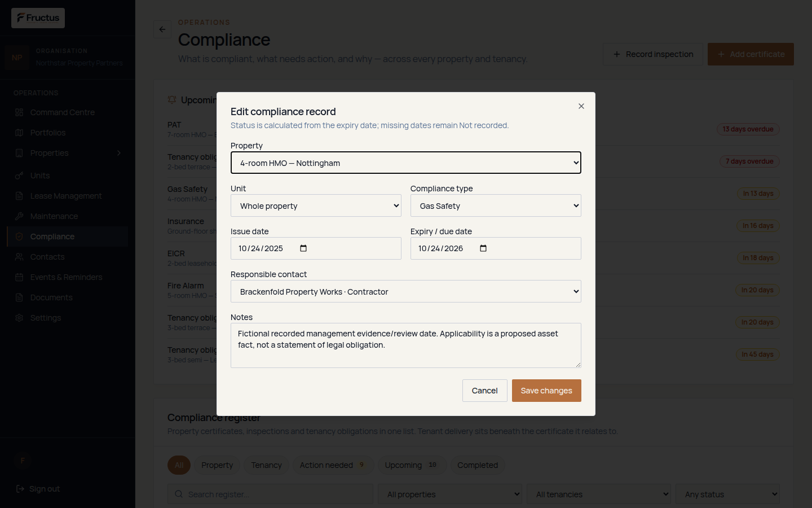Open Compliance in the sidebar menu
The height and width of the screenshot is (508, 812).
click(x=68, y=237)
